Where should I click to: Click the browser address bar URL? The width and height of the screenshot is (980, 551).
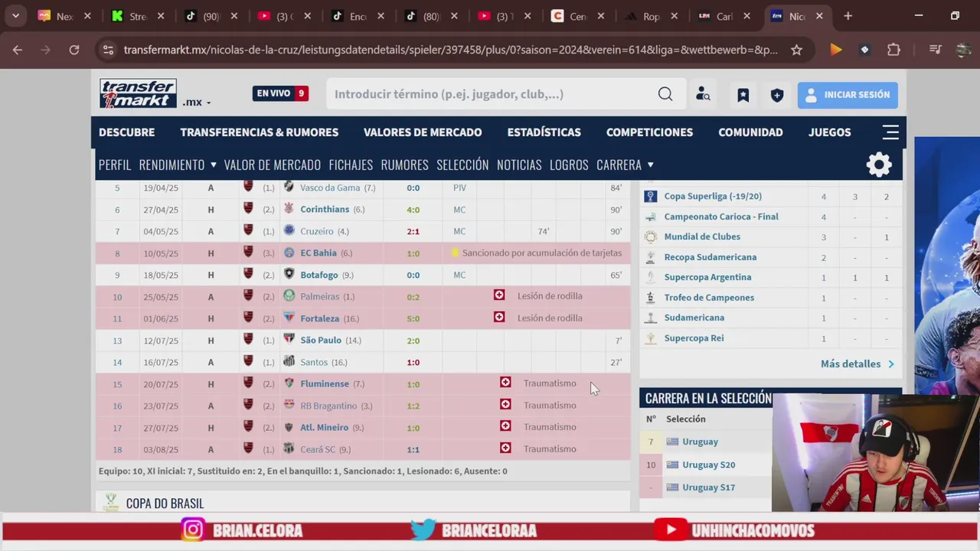450,50
